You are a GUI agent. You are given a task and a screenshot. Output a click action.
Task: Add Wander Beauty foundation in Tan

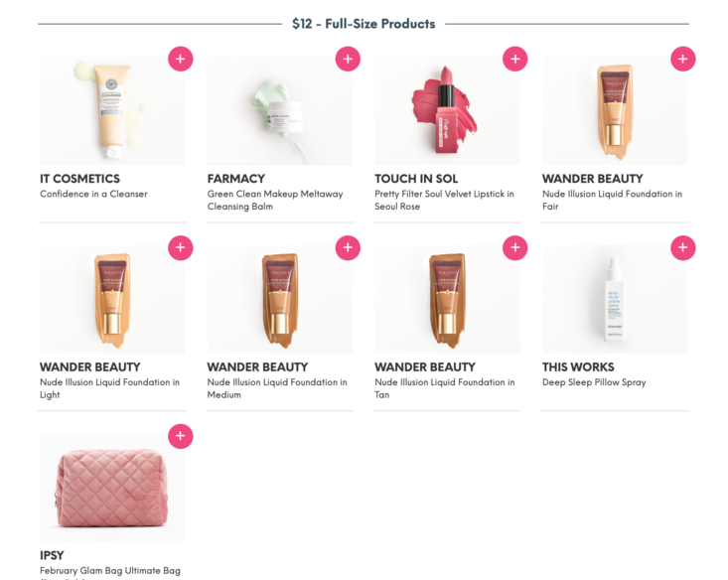[x=514, y=247]
